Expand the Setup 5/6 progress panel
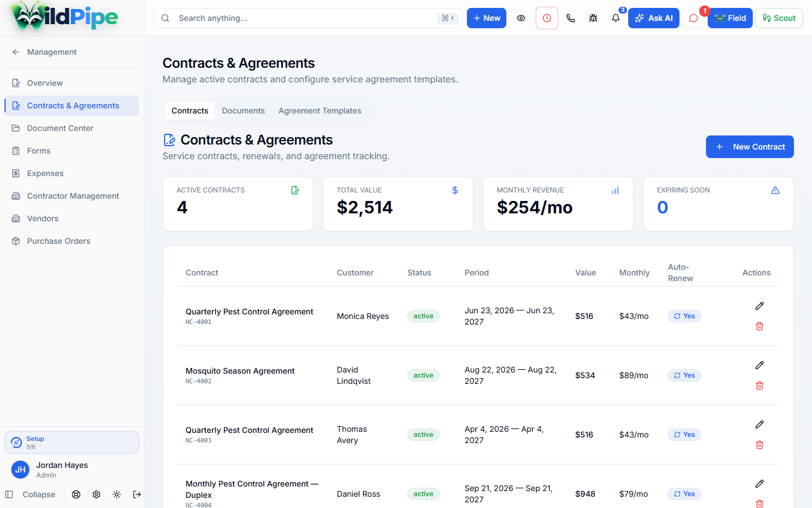Image resolution: width=812 pixels, height=508 pixels. (x=72, y=443)
